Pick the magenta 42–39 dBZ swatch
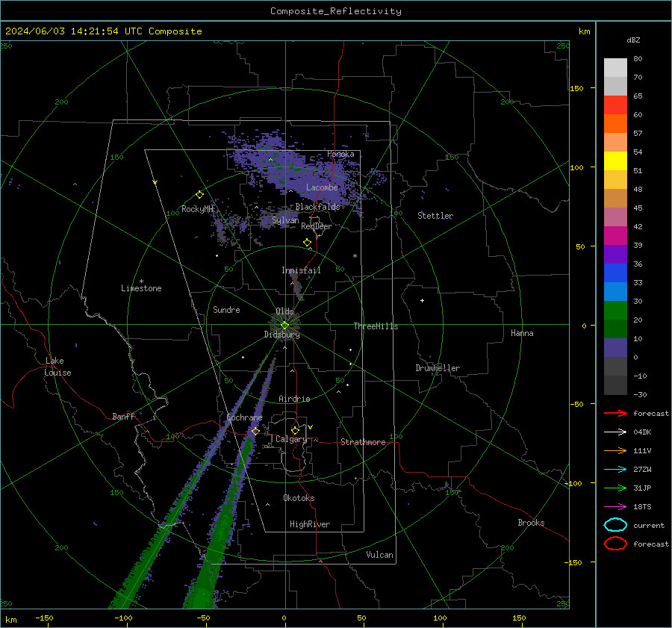 [615, 235]
